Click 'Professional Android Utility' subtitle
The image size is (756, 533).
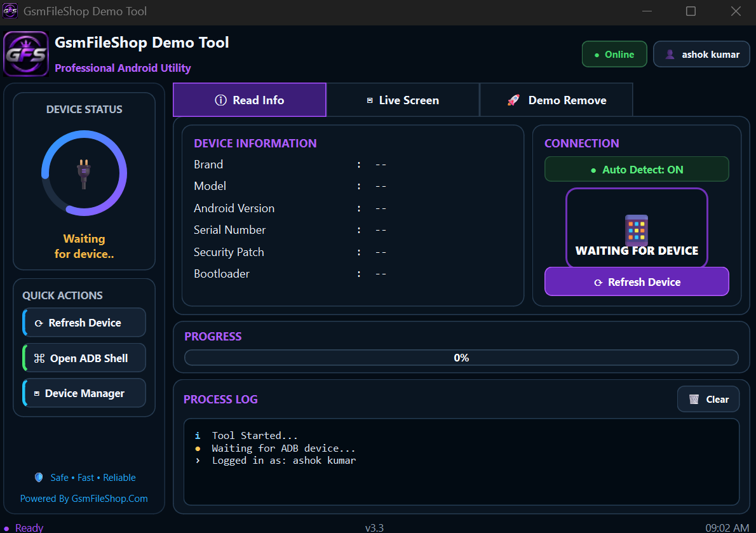123,68
